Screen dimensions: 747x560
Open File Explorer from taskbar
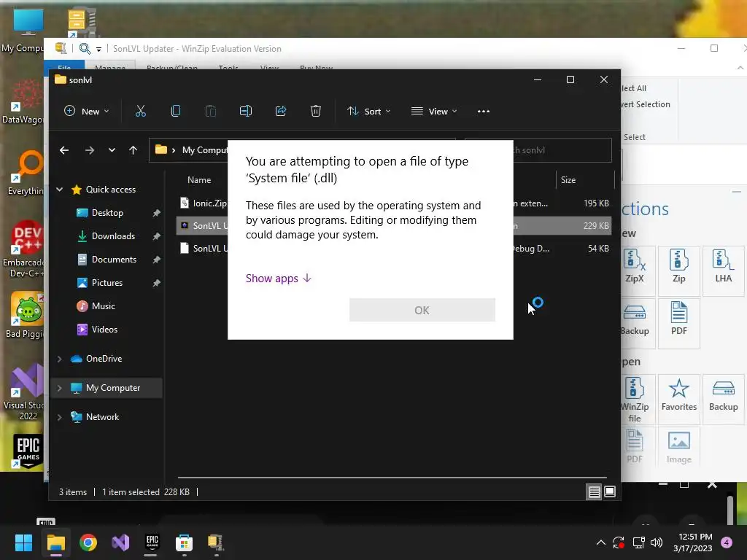click(55, 542)
